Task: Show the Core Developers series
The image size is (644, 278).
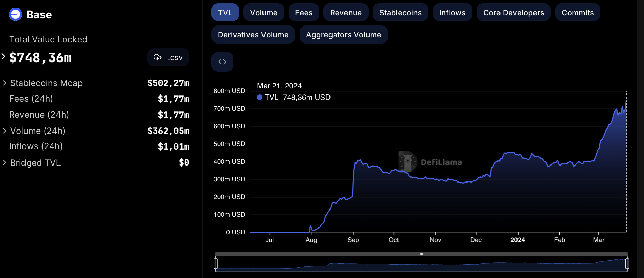Action: (513, 13)
